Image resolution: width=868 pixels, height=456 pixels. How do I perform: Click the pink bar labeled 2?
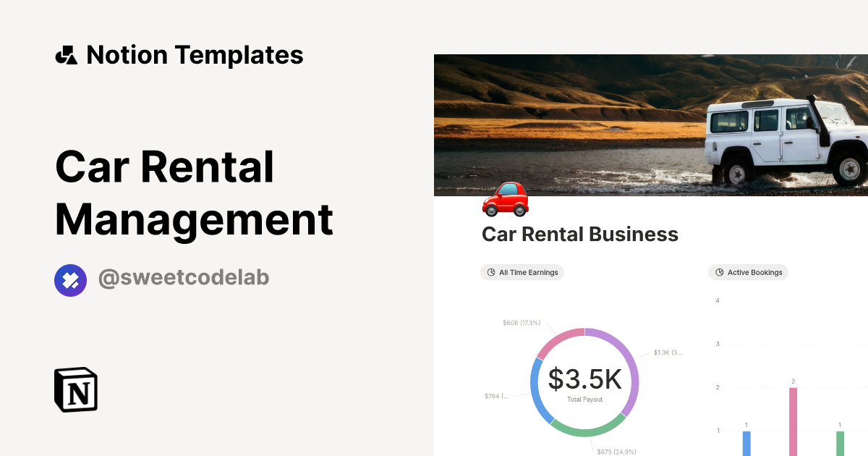[793, 422]
